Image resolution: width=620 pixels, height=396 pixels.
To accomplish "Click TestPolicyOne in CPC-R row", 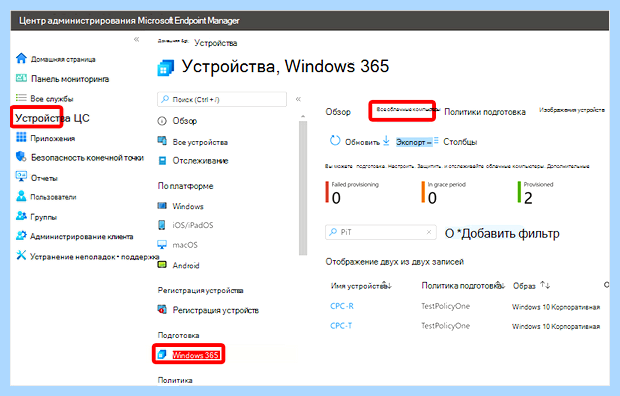I will point(445,306).
